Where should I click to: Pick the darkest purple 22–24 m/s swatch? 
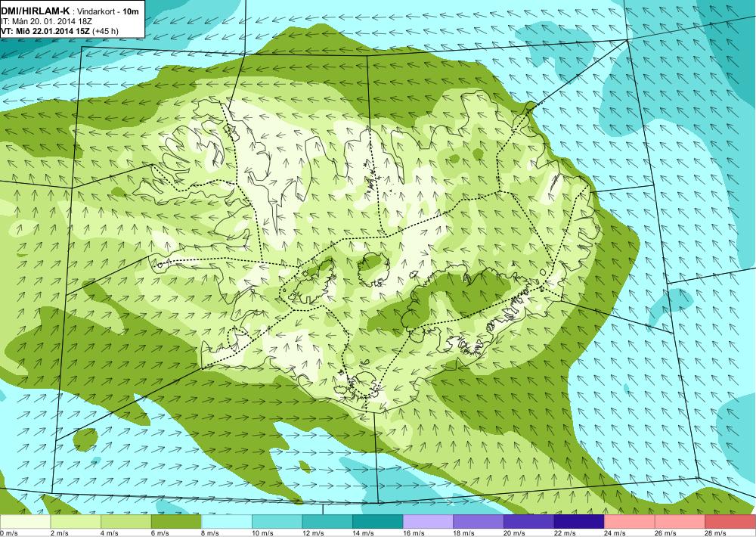point(579,522)
